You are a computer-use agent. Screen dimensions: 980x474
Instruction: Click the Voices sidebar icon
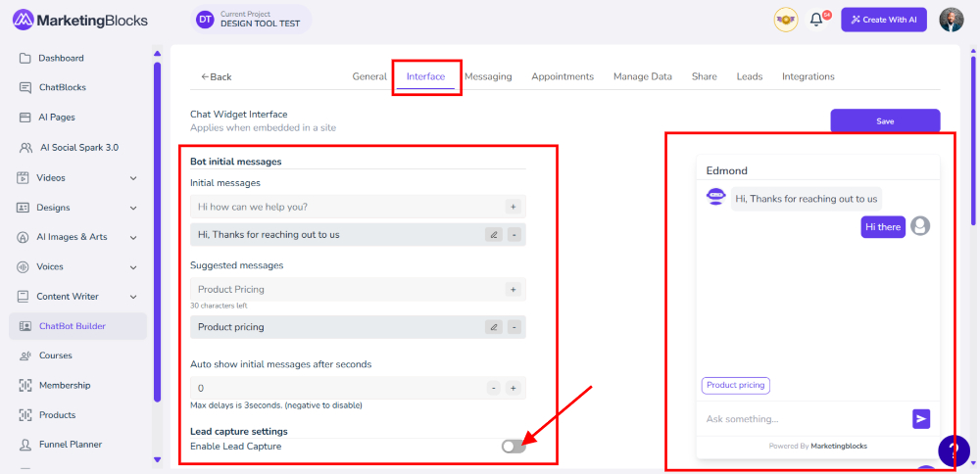point(24,266)
